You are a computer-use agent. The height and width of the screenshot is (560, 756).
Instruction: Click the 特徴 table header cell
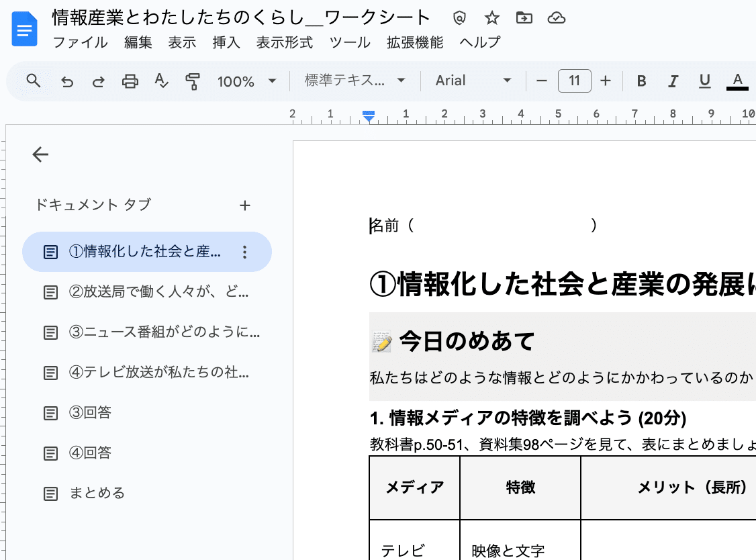coord(521,487)
